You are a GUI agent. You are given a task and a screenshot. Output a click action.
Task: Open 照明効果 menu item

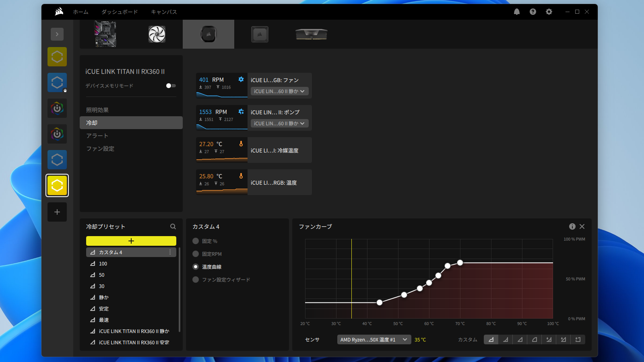(x=131, y=110)
